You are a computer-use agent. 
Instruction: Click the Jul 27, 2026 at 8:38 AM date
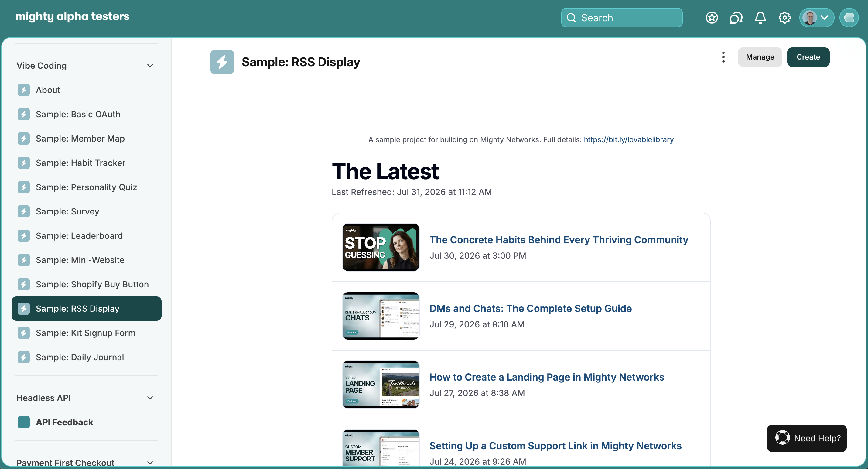pos(477,393)
